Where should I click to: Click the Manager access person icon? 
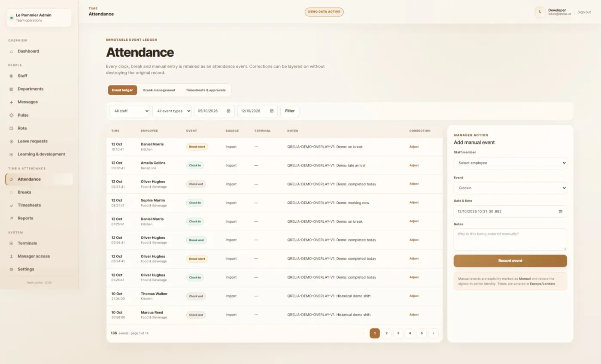click(x=11, y=256)
